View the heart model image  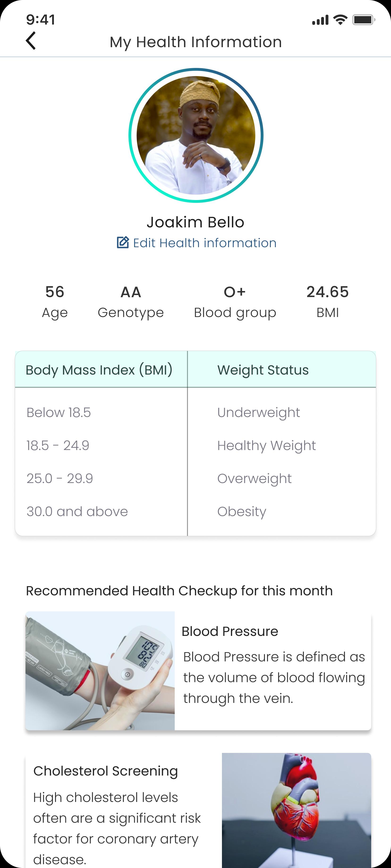(297, 810)
